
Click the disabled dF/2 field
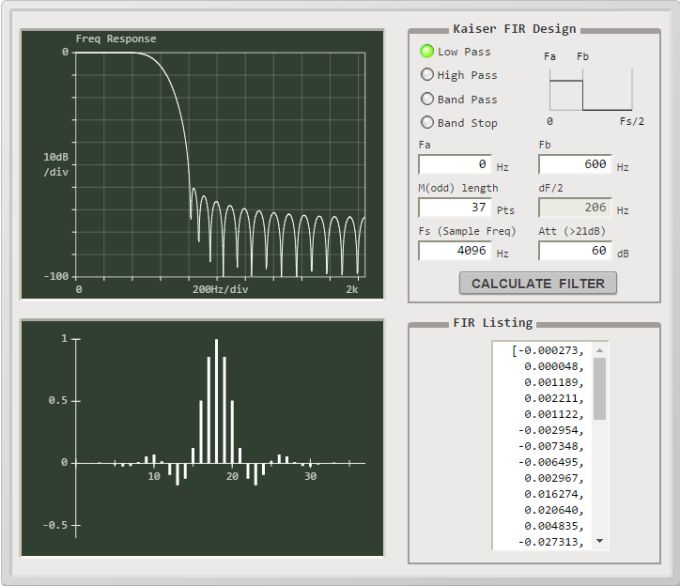[575, 207]
